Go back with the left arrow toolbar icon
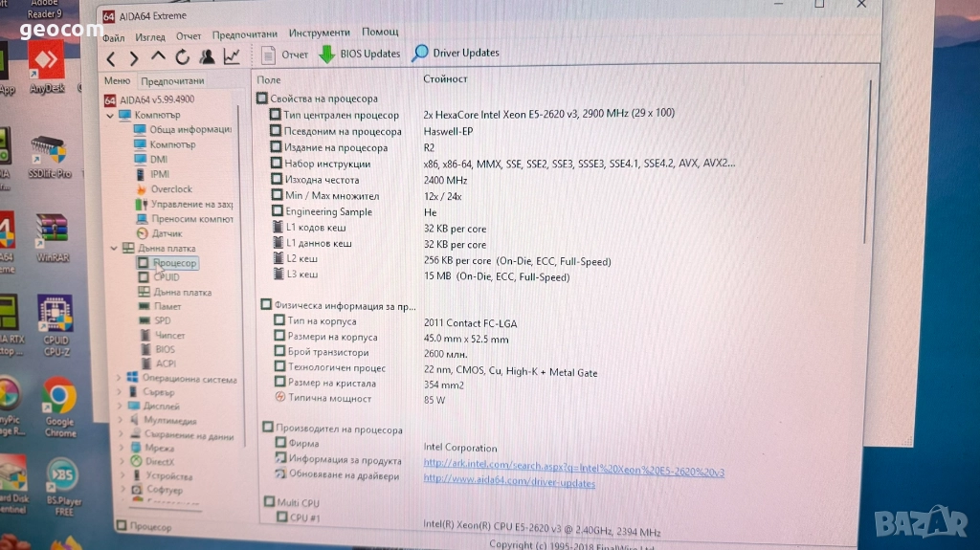 point(111,58)
